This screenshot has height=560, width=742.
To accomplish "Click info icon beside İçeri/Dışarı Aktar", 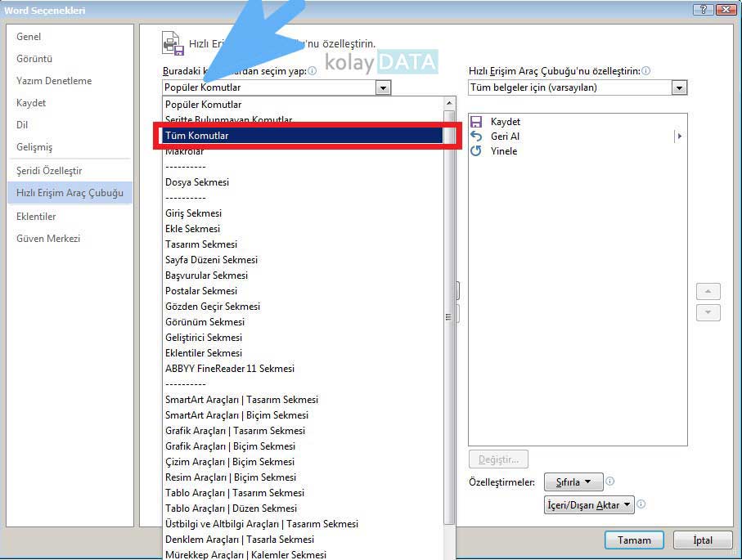I will coord(641,504).
